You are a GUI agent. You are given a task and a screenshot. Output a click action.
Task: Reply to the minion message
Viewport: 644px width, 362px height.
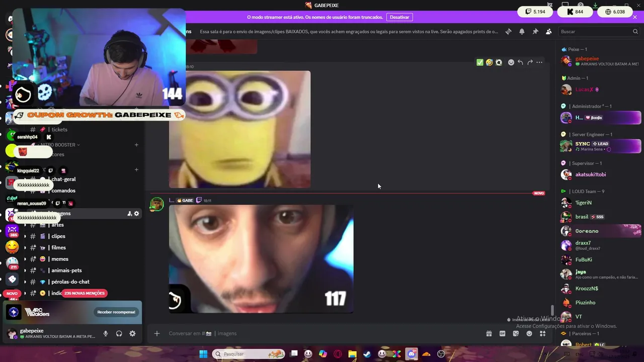[x=520, y=62]
